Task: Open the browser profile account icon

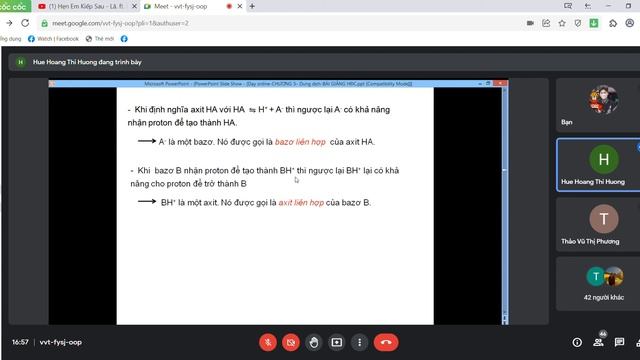Action: point(630,23)
